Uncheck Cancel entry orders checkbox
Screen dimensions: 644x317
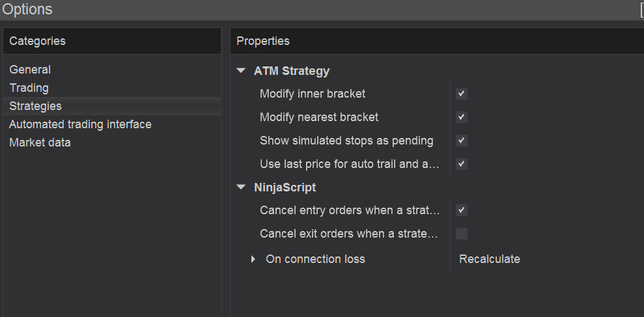(x=462, y=210)
